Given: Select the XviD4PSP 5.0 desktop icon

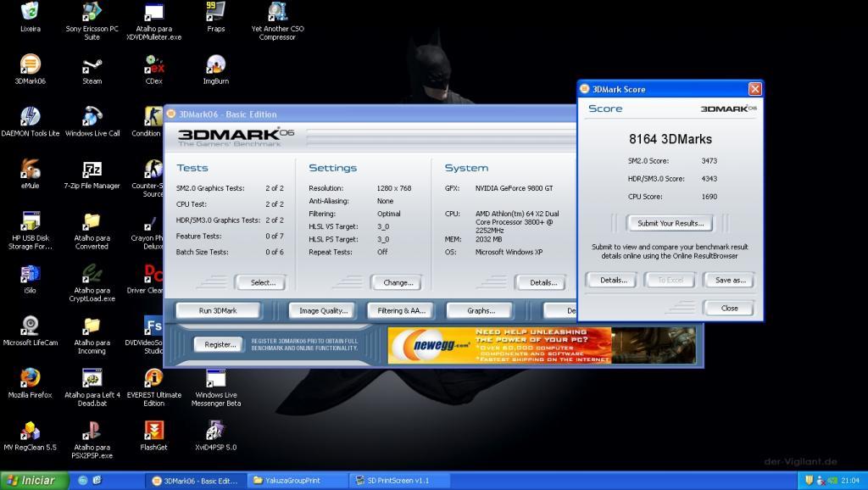Looking at the screenshot, I should tap(216, 435).
